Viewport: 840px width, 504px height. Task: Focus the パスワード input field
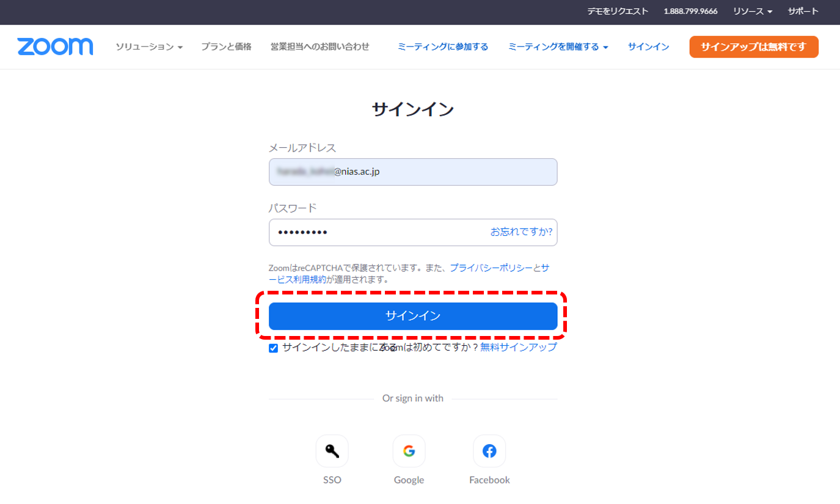[413, 232]
